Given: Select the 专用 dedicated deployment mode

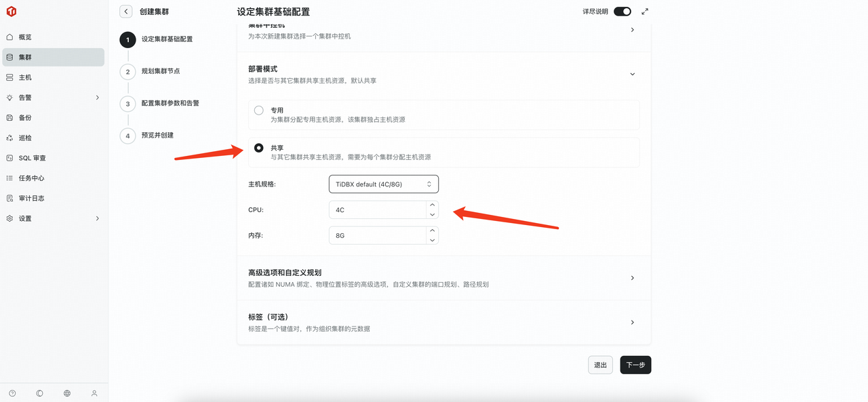Looking at the screenshot, I should click(x=258, y=110).
